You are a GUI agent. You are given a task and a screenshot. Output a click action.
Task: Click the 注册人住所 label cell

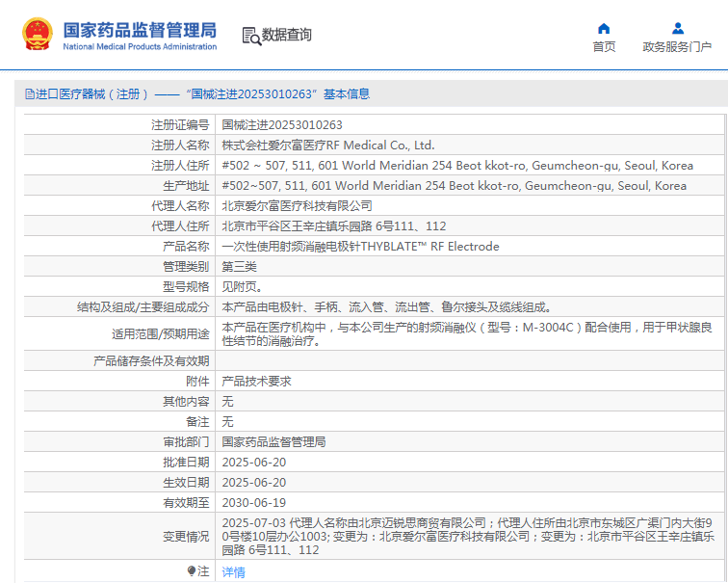click(119, 165)
